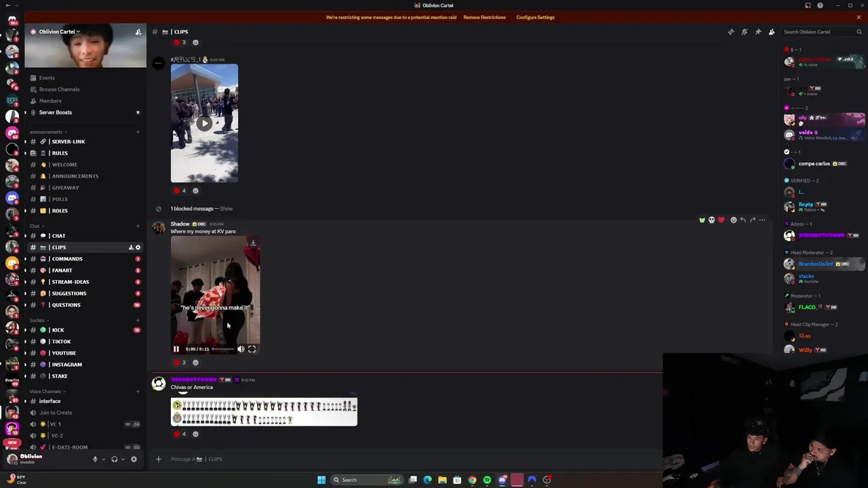Open notification settings bell in header
The height and width of the screenshot is (488, 868).
coord(745,32)
